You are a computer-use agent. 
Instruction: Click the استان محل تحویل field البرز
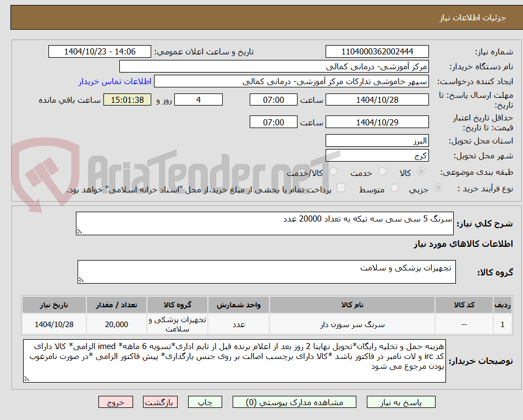pyautogui.click(x=377, y=141)
